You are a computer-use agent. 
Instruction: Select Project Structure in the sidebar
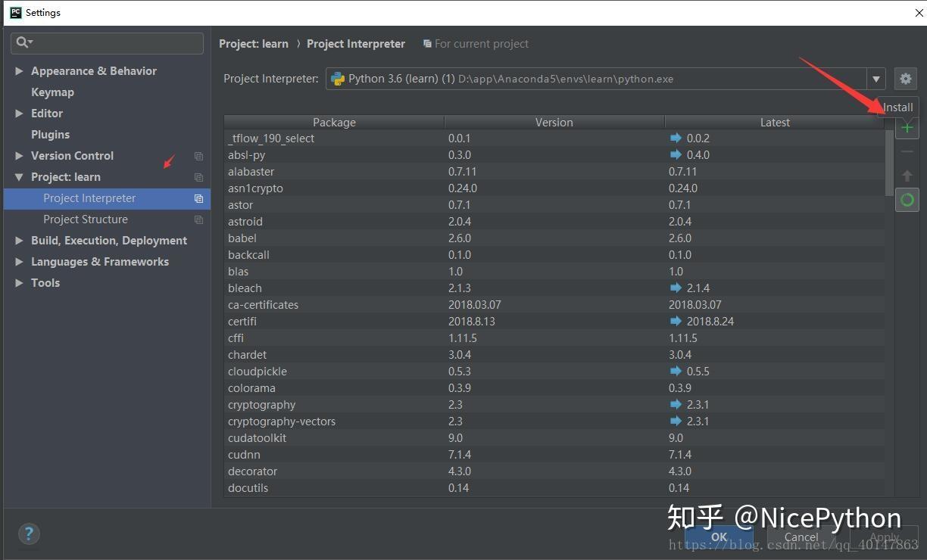coord(86,219)
